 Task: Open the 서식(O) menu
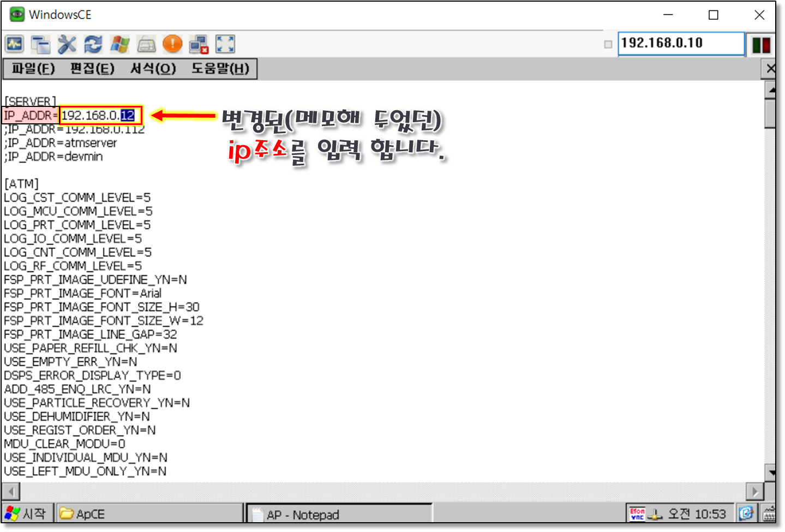pos(153,69)
